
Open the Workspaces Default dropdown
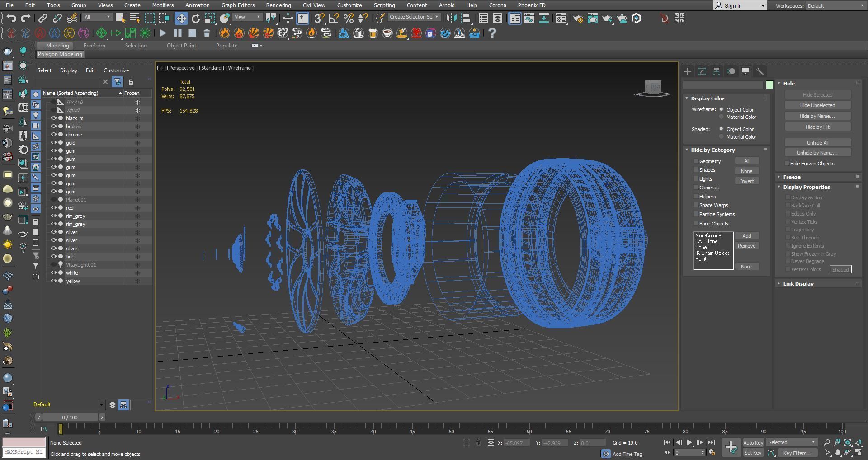(835, 5)
